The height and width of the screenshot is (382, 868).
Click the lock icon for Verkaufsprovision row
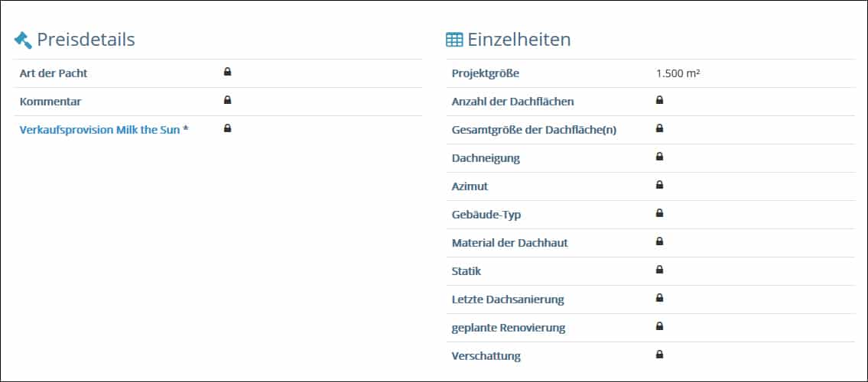coord(227,128)
